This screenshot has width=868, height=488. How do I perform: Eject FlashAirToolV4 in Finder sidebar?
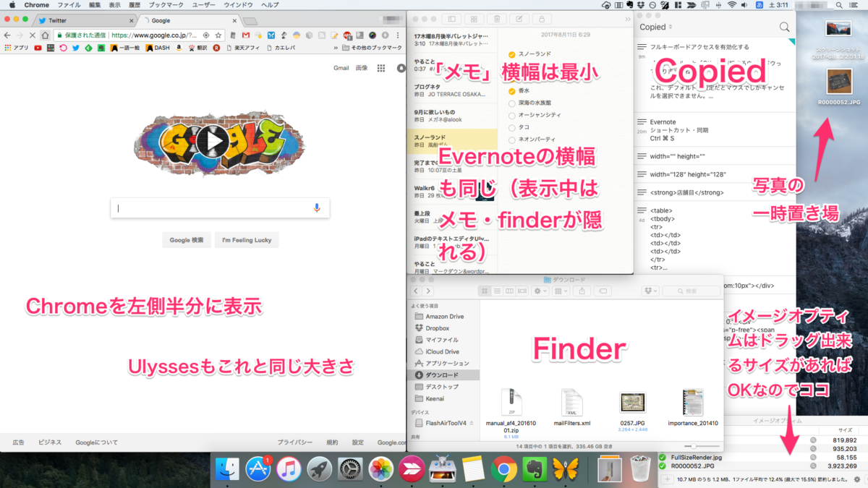click(473, 423)
